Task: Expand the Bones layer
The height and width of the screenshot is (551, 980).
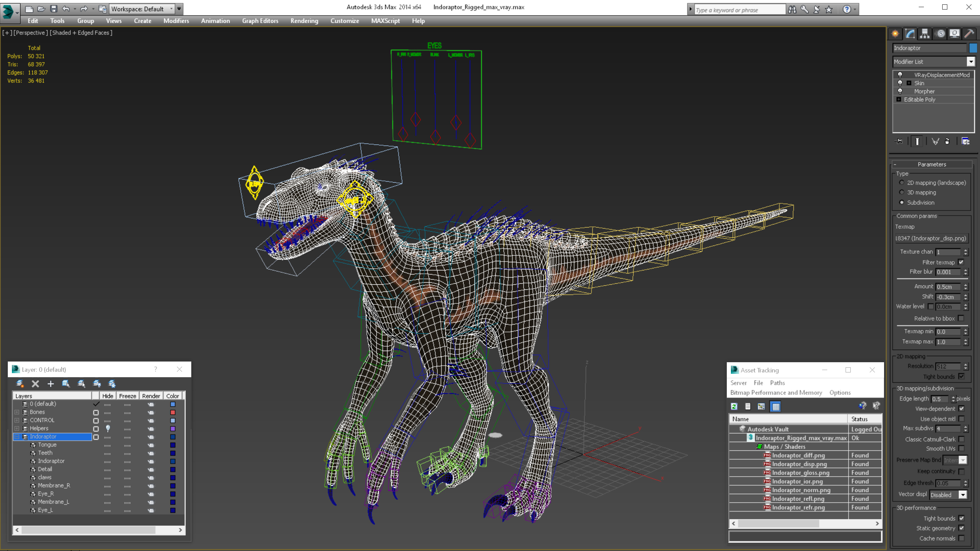Action: coord(17,412)
